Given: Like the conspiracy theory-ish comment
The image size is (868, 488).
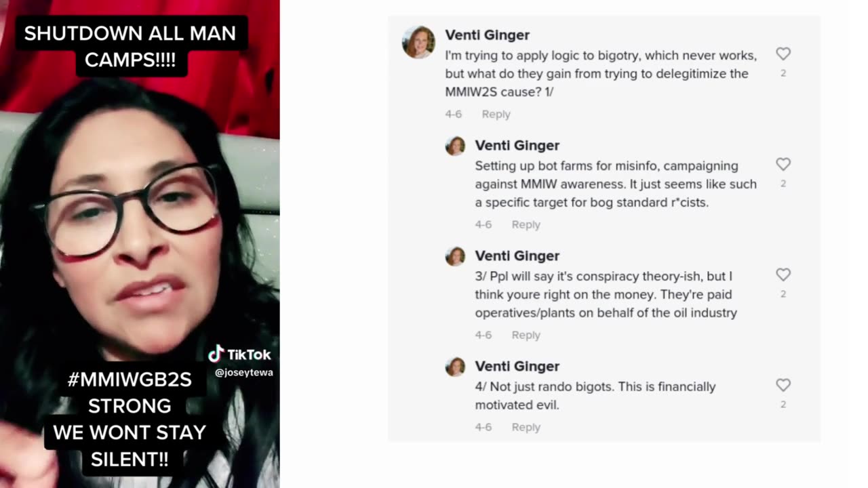Looking at the screenshot, I should coord(783,274).
